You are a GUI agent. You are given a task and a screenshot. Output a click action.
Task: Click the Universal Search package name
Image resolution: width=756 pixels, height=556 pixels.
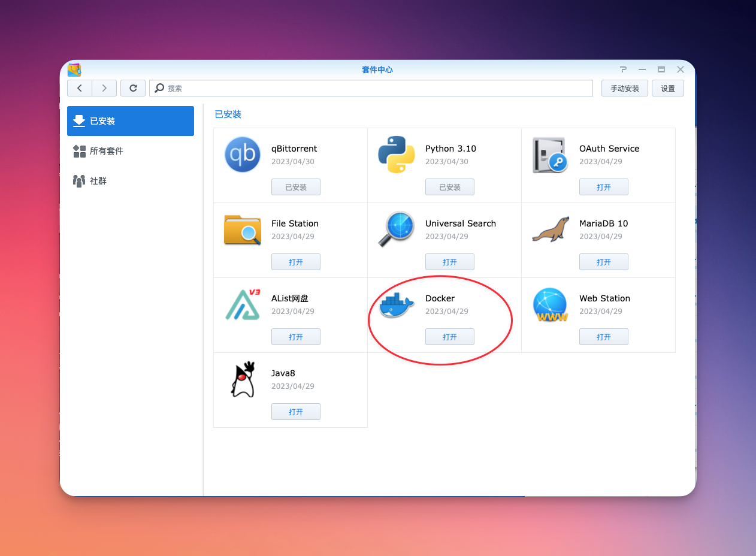click(x=461, y=223)
